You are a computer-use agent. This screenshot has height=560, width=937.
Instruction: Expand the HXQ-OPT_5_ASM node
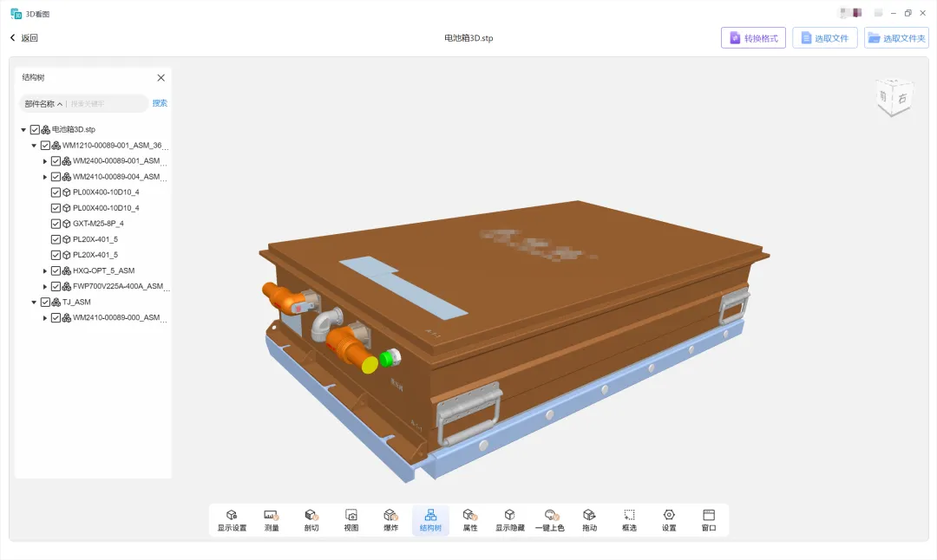point(45,270)
